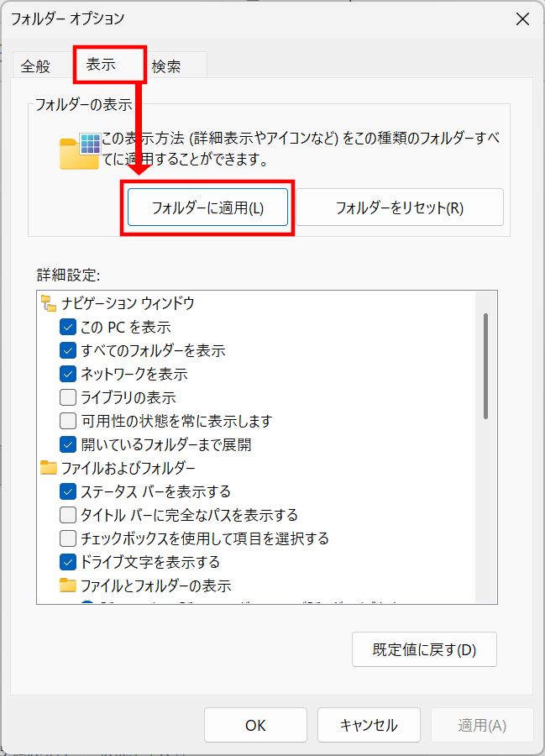Click the キャンセル button
Viewport: 545px width, 756px height.
point(369,725)
